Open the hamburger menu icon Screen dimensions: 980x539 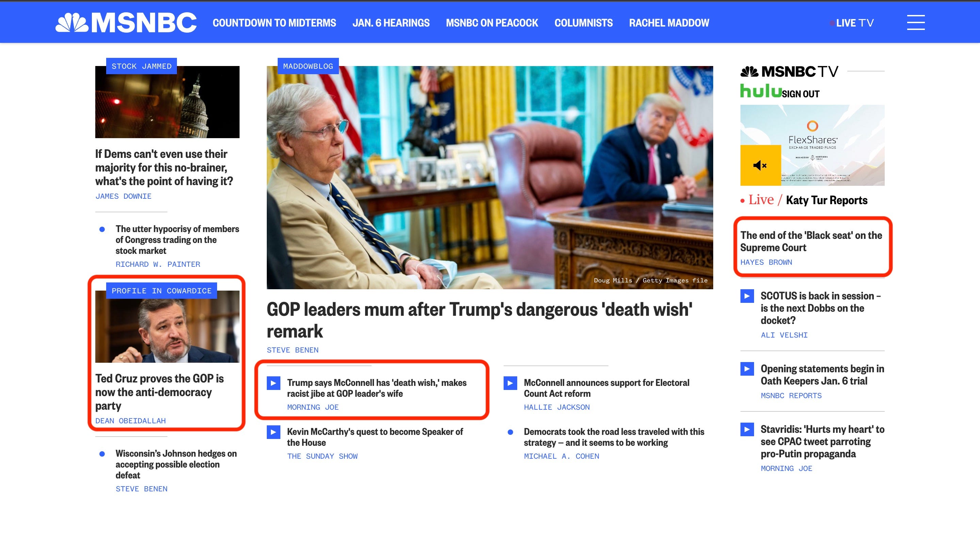(916, 22)
